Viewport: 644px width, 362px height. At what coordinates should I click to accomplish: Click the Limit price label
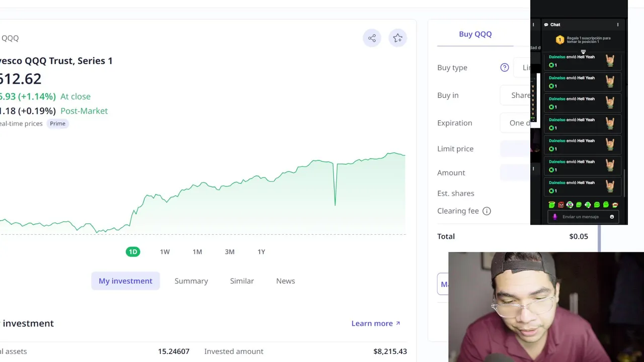click(x=455, y=149)
